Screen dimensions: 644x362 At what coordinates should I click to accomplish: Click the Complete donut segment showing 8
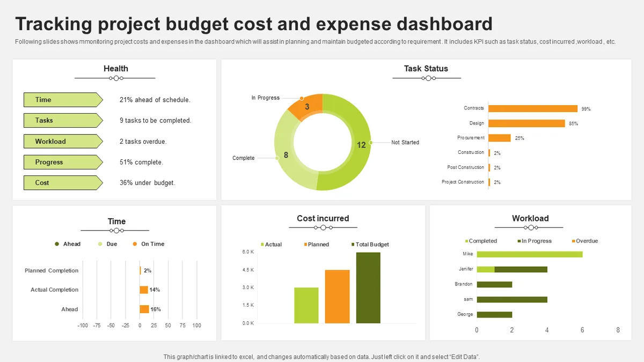point(286,156)
